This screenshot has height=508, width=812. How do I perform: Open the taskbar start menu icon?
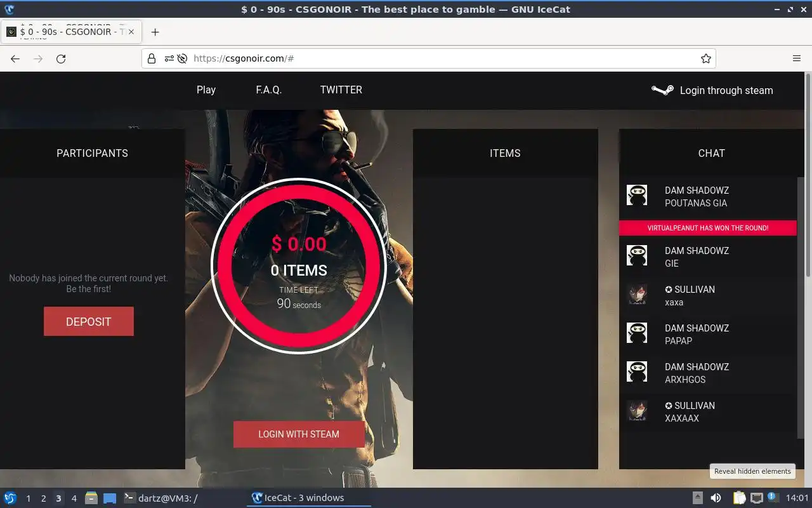[10, 498]
